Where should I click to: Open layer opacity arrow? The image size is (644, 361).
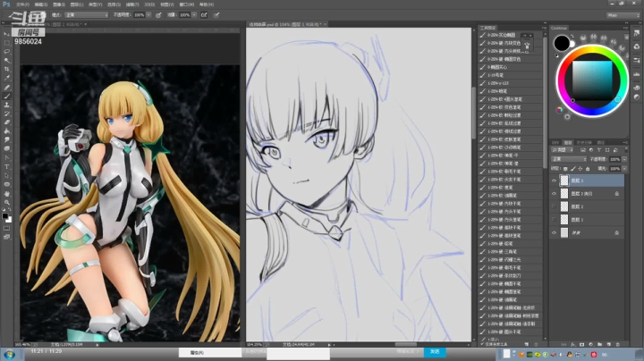(624, 159)
